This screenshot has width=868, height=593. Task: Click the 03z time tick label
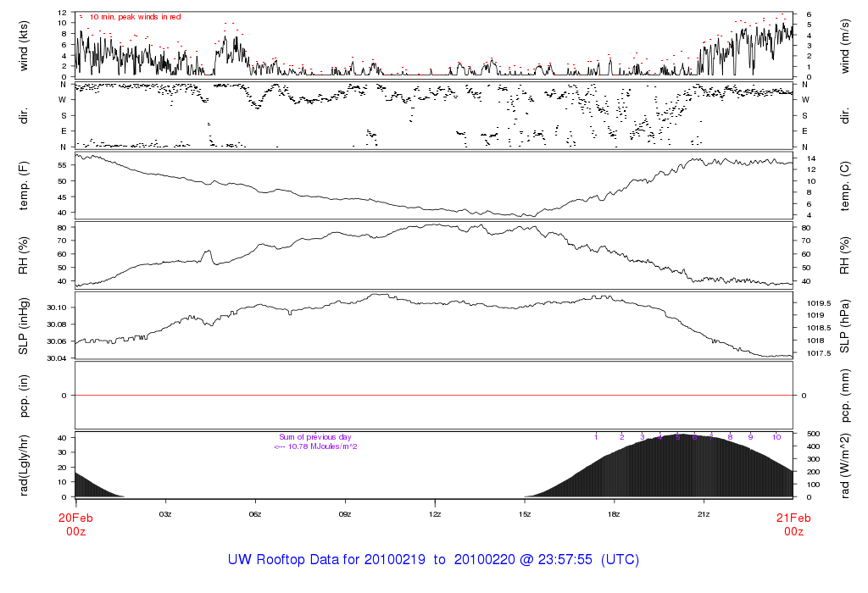point(165,514)
